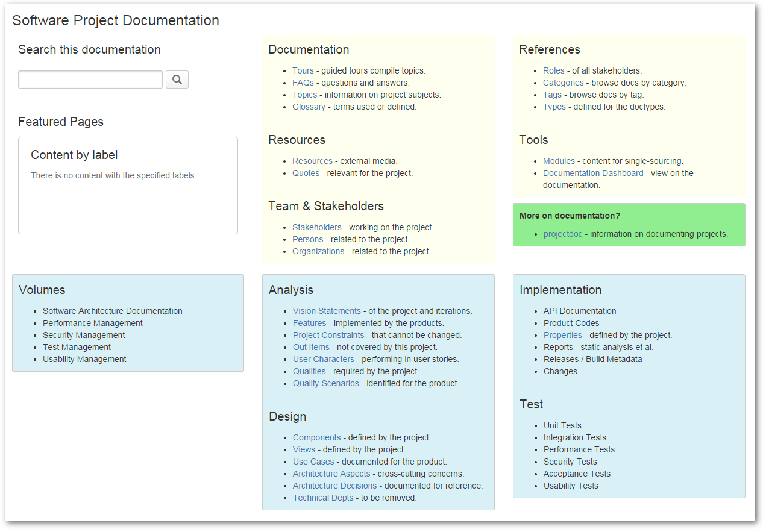Go to the Glossary page
Screen dimensions: 766x532
coord(309,107)
